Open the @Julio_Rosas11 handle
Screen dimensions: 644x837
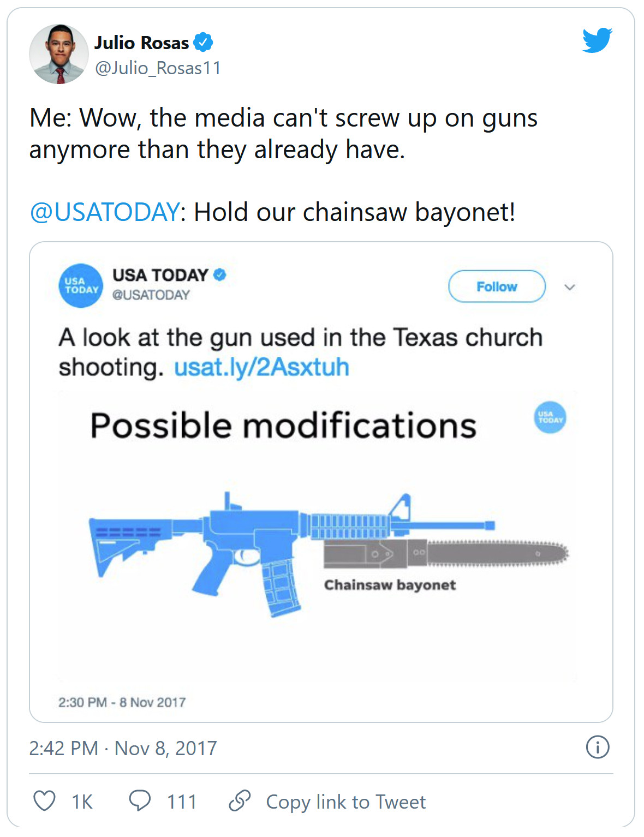[158, 68]
